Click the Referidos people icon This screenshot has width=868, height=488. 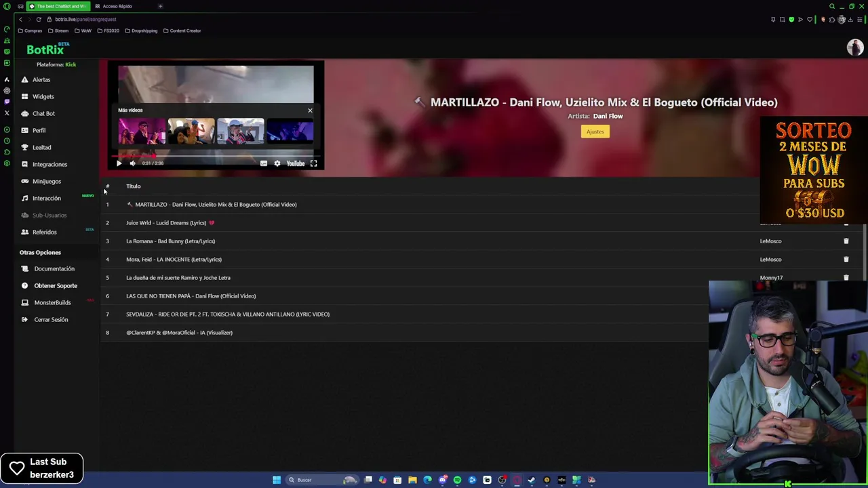25,232
